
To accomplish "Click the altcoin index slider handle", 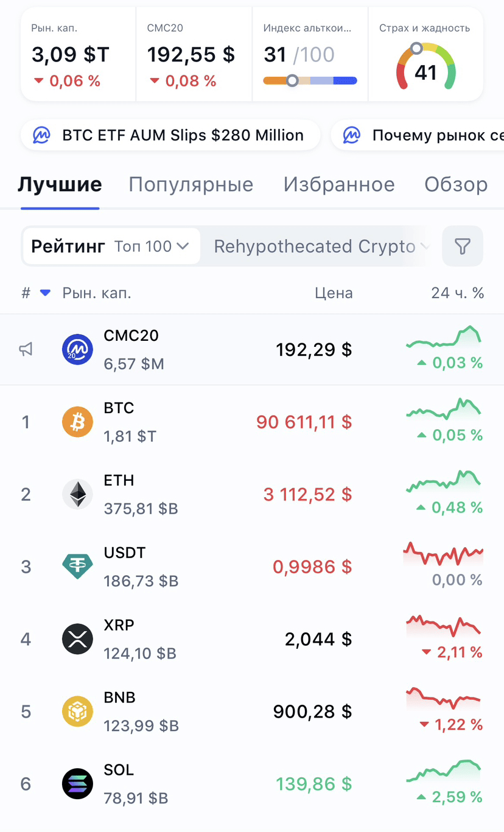I will pos(292,80).
